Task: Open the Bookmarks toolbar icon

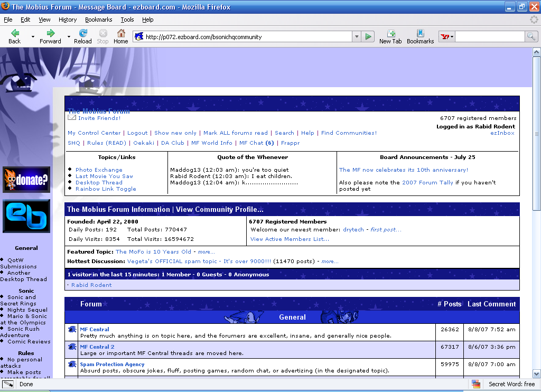Action: [x=420, y=33]
